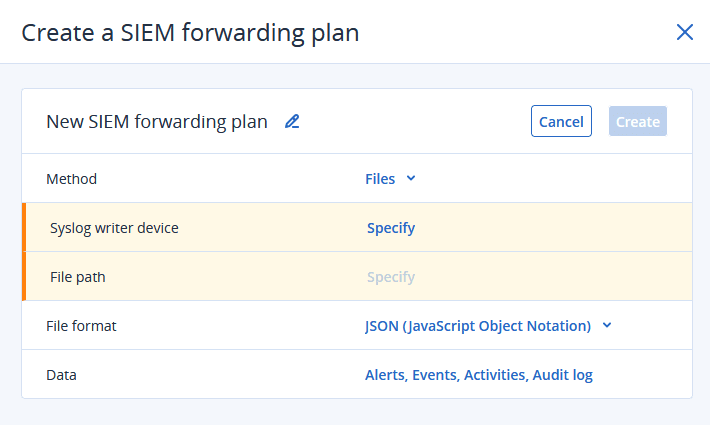Image resolution: width=710 pixels, height=425 pixels.
Task: Select the File format row label
Action: pos(81,326)
